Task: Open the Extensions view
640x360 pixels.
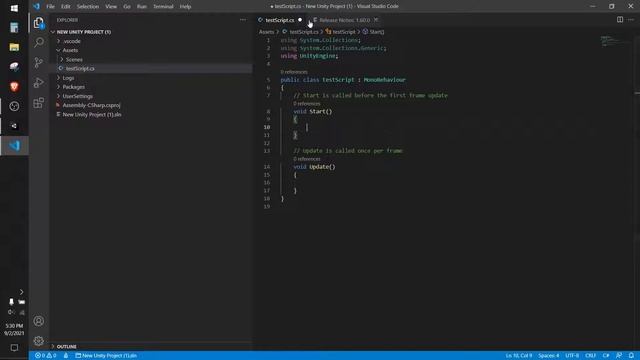Action: 39,102
